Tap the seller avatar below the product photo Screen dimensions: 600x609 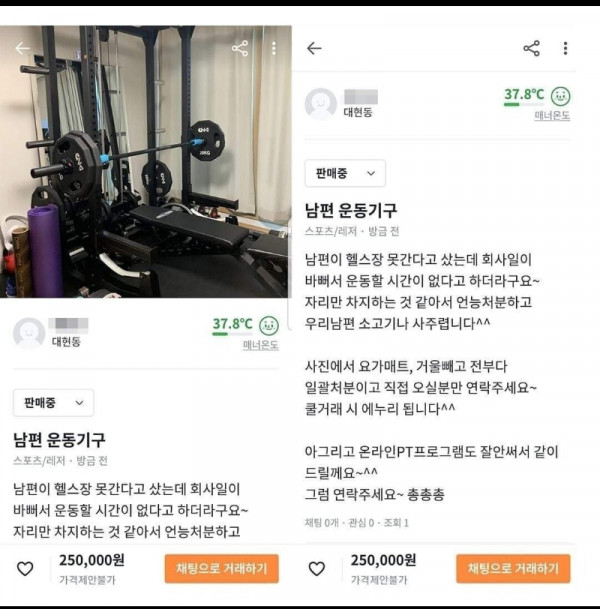[29, 333]
